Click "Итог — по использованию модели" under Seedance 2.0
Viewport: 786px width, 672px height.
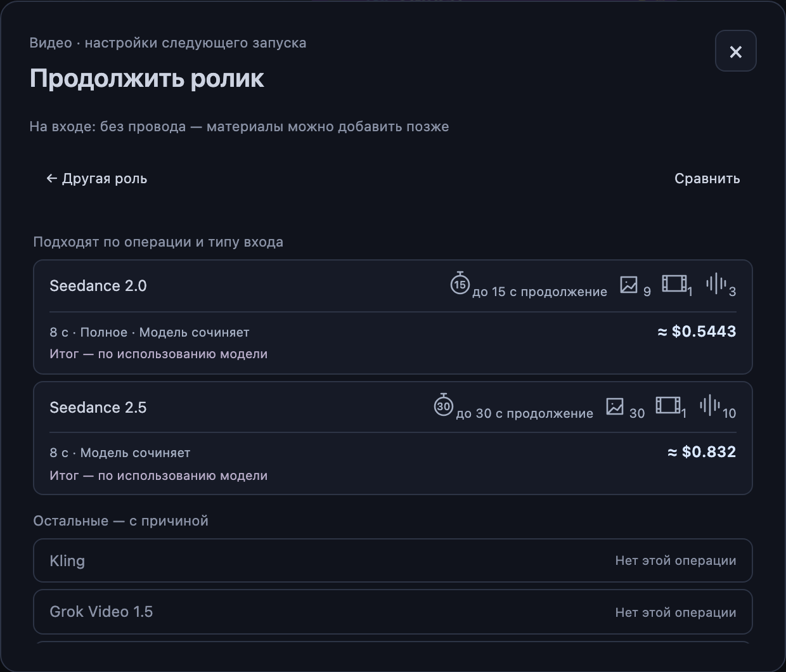tap(158, 354)
